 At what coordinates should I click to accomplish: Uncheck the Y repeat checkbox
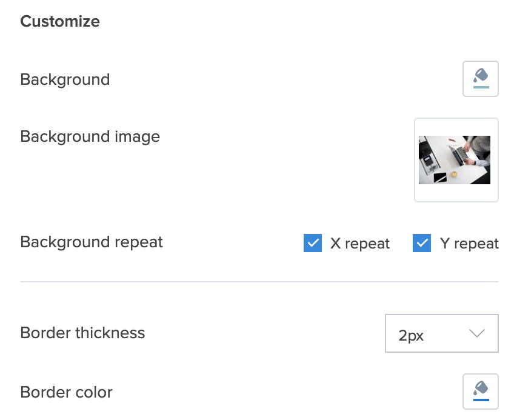point(421,243)
